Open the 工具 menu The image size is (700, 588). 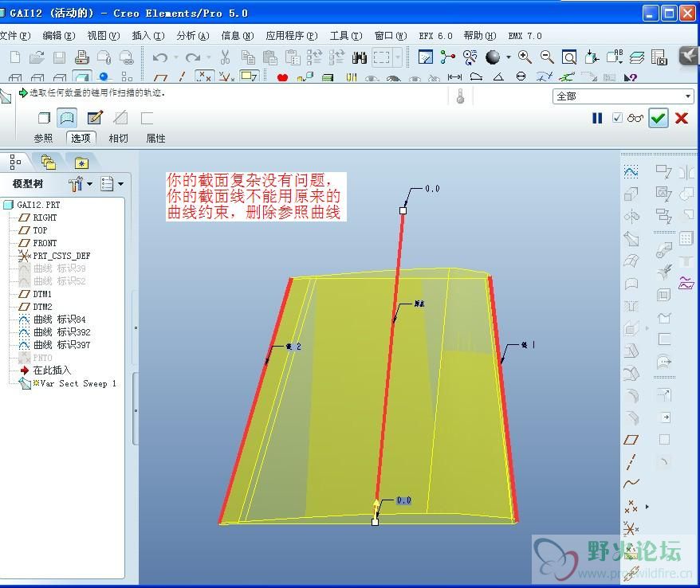click(346, 36)
